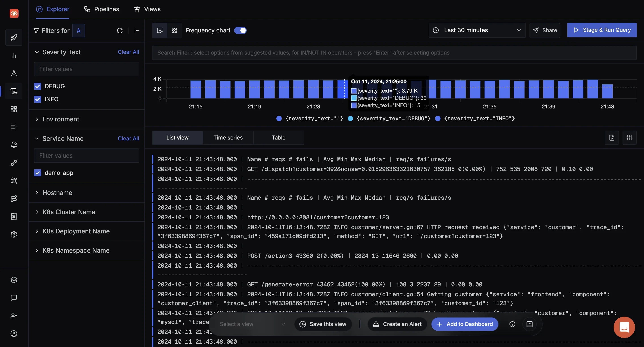
Task: Open the orange Intercom chat launcher
Action: 624,327
